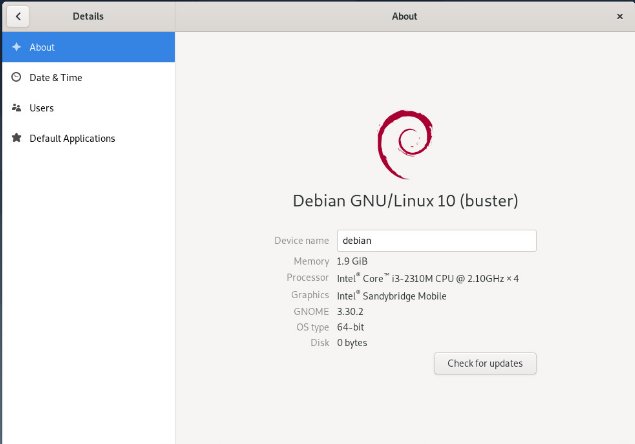Click the "Memory" label
The height and width of the screenshot is (444, 635).
(x=311, y=261)
